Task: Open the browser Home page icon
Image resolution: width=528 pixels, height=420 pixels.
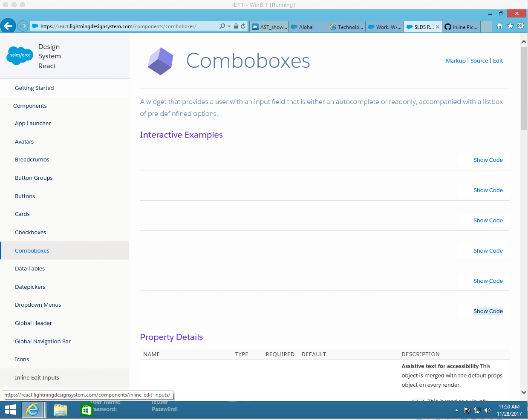Action: (499, 26)
